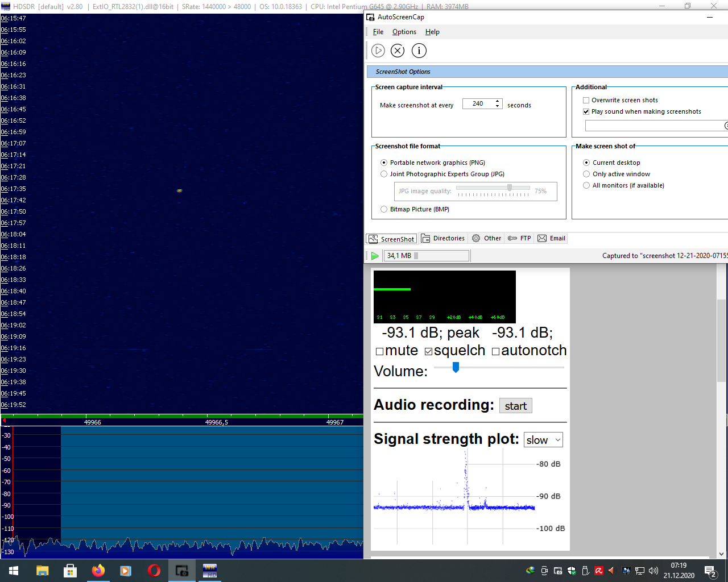Select Portable network graphics (PNG) format

point(384,163)
